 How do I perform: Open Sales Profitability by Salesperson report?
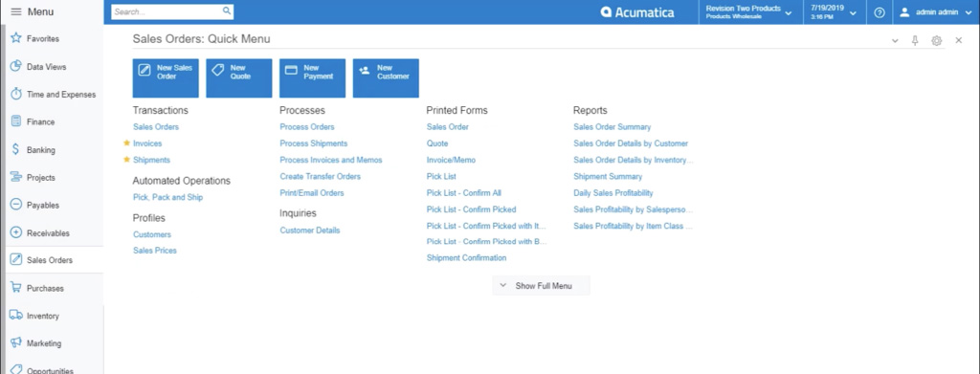(634, 209)
